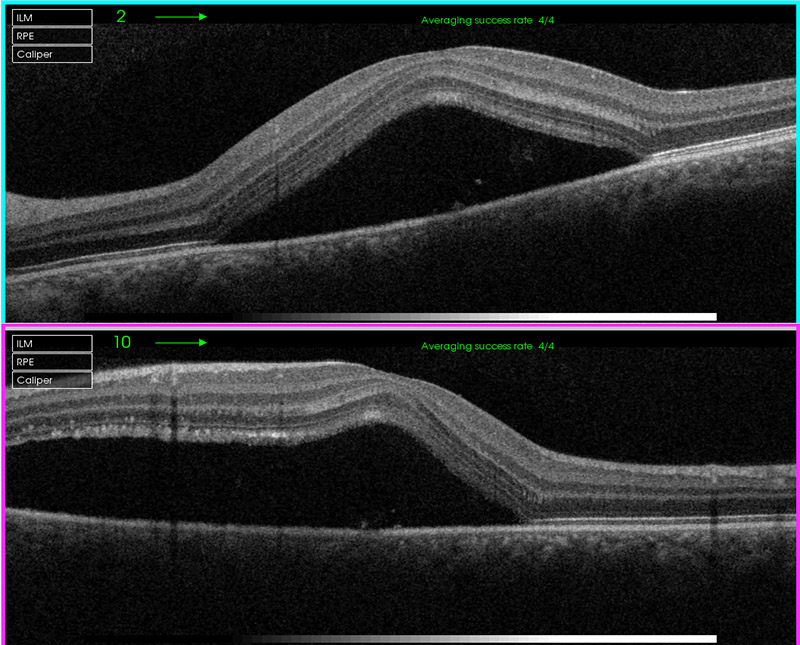Image resolution: width=800 pixels, height=645 pixels.
Task: Click the green scan direction arrow beside 2
Action: coord(181,17)
